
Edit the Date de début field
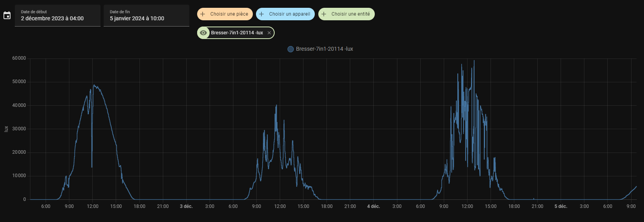[58, 16]
